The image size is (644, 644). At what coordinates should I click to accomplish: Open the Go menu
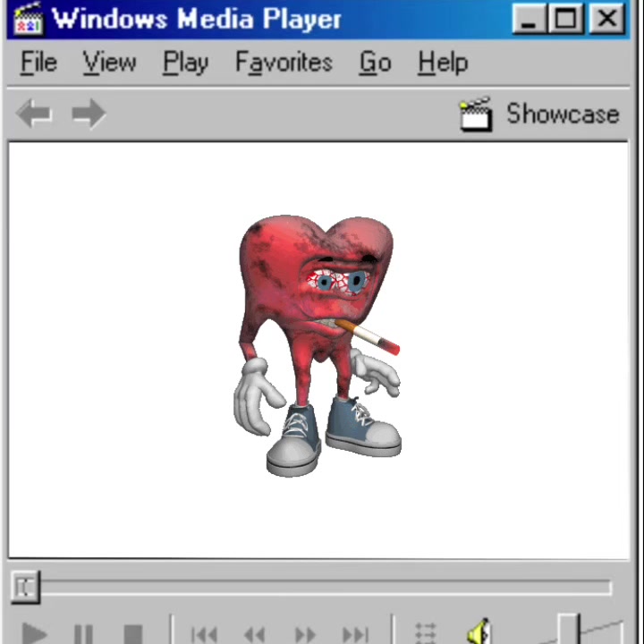pos(375,63)
